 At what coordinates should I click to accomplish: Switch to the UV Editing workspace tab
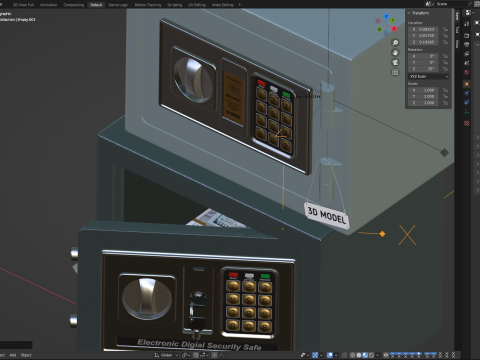[x=197, y=5]
